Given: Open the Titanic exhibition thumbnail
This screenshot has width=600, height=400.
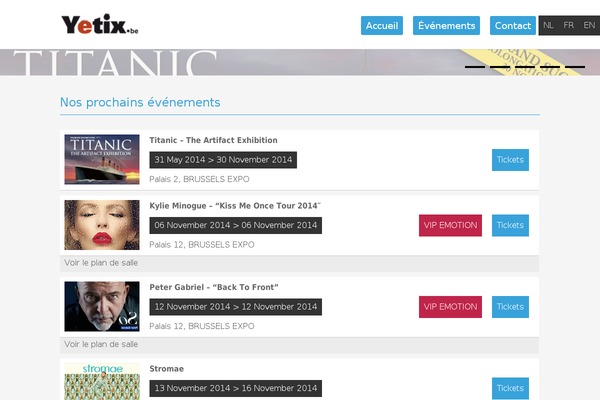Looking at the screenshot, I should pos(102,159).
